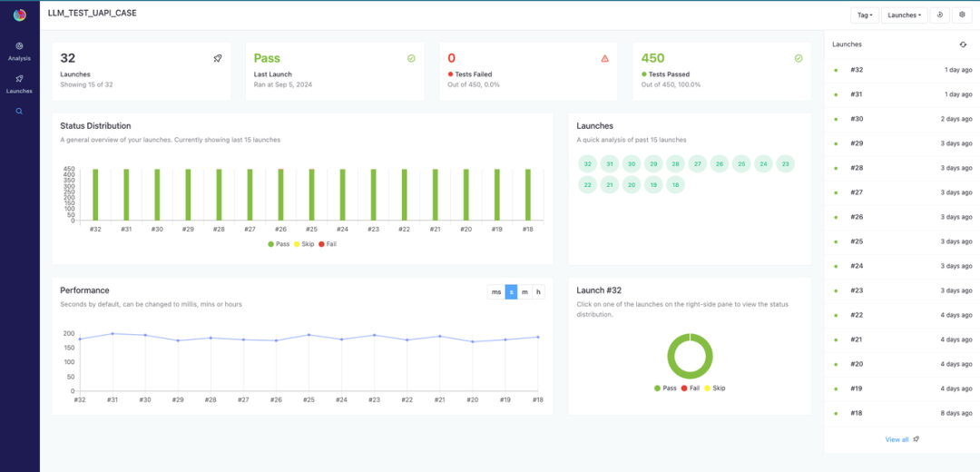
Task: Open launch #29 in side pane list
Action: tap(902, 143)
